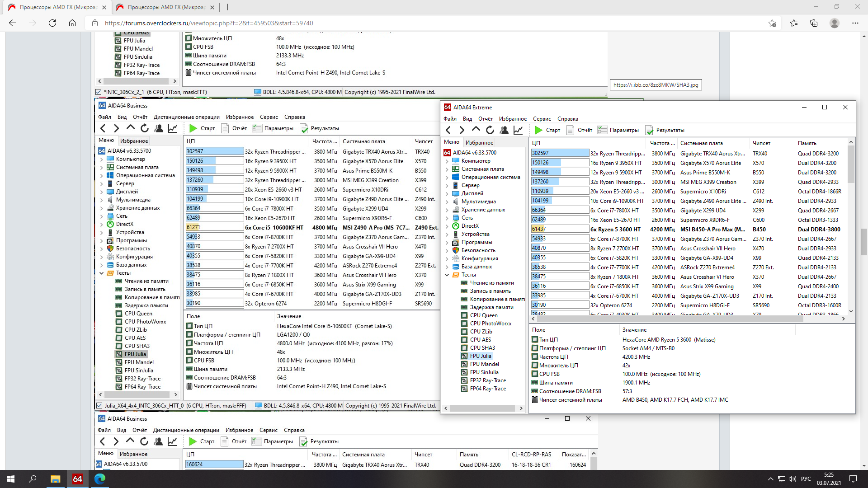Viewport: 868px width, 488px height.
Task: Click user profile icon in AIDA64 Extreme toolbar
Action: (504, 130)
